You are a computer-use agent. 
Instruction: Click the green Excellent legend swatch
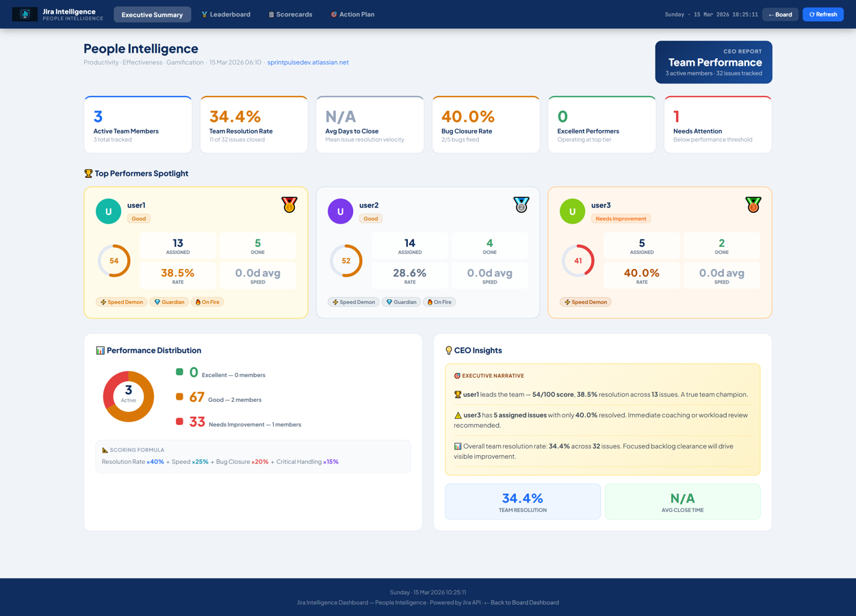click(x=179, y=372)
